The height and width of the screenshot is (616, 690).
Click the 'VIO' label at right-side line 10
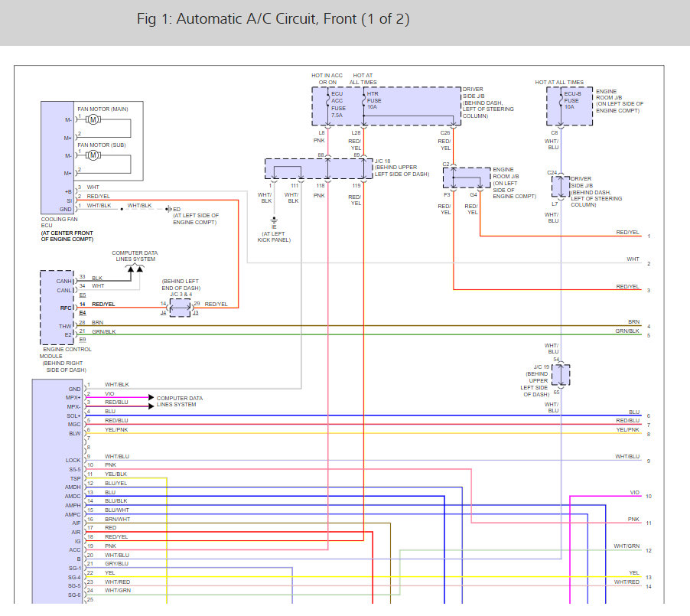(635, 492)
